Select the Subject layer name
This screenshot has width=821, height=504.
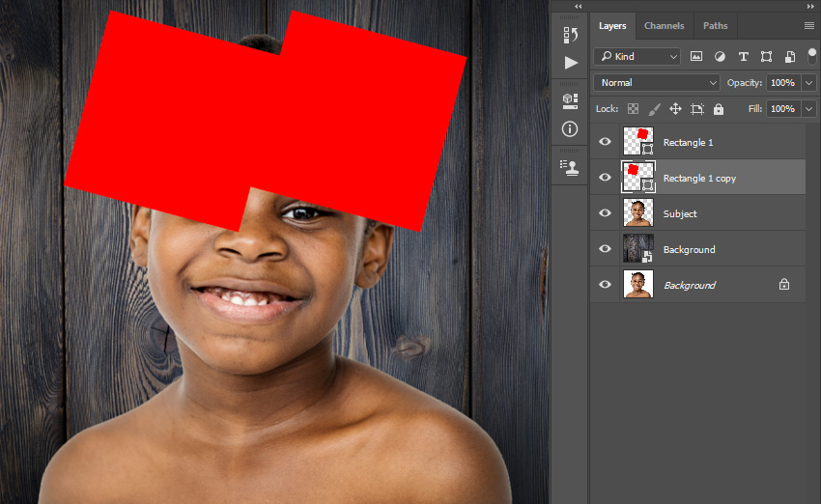point(680,214)
